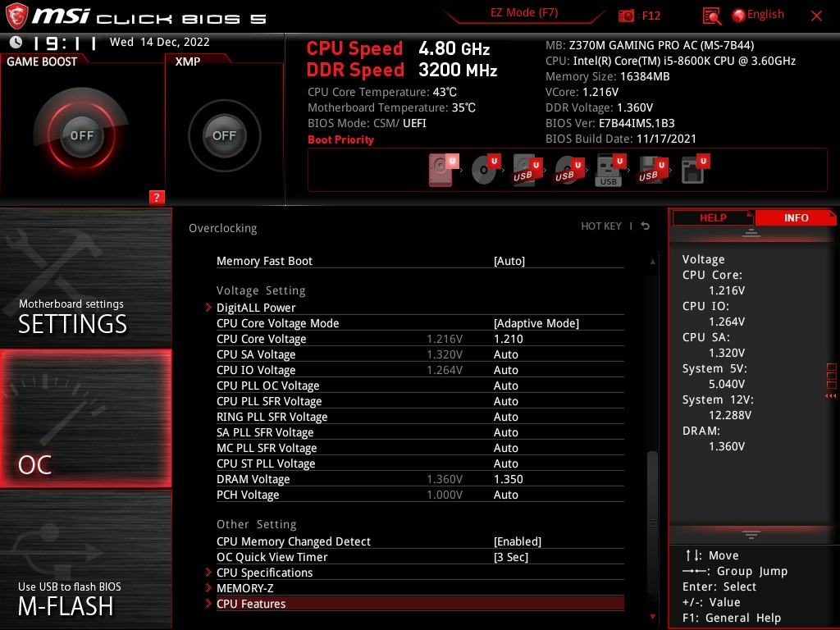Viewport: 840px width, 630px height.
Task: Close the BIOS with the X button
Action: pyautogui.click(x=816, y=16)
